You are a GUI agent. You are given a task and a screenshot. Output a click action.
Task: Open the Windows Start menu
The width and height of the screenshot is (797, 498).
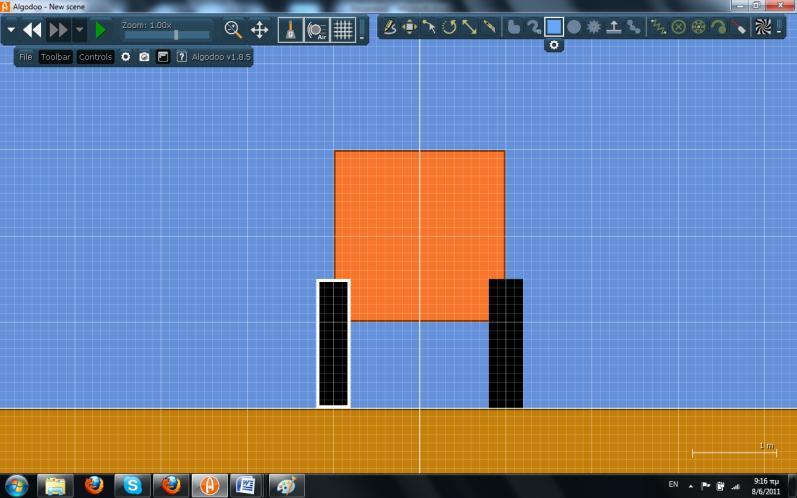(17, 486)
